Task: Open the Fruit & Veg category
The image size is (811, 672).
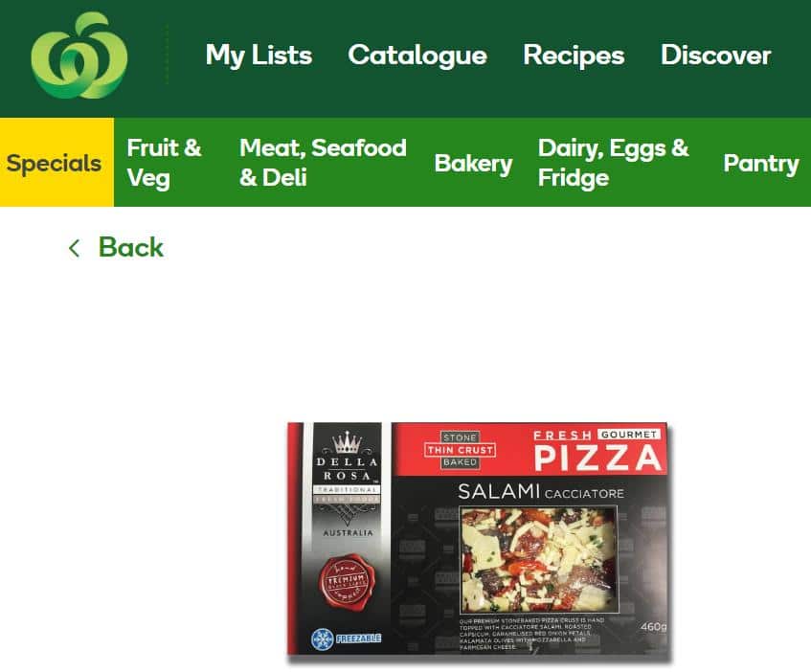Action: (x=164, y=163)
